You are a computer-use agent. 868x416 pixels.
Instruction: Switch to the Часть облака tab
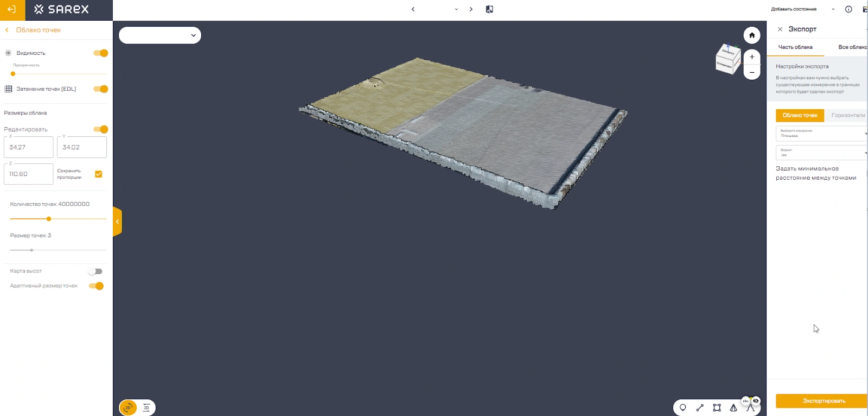point(795,47)
